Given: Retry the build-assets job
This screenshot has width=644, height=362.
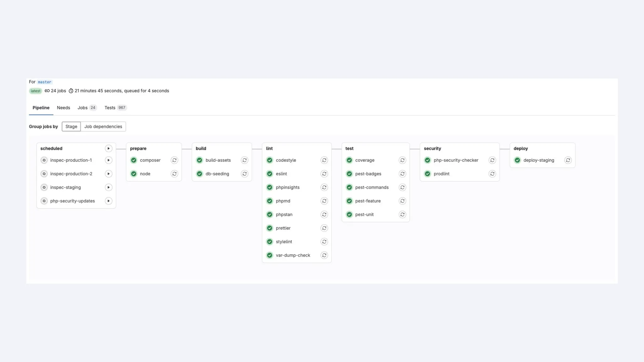Looking at the screenshot, I should 244,160.
